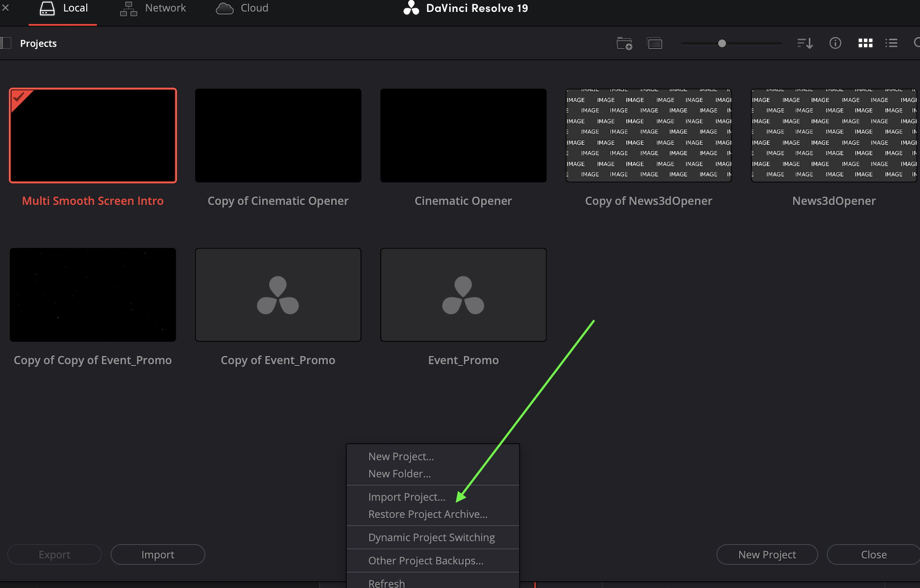Toggle the project libraries sidebar panel
The image size is (920, 588).
tap(6, 43)
